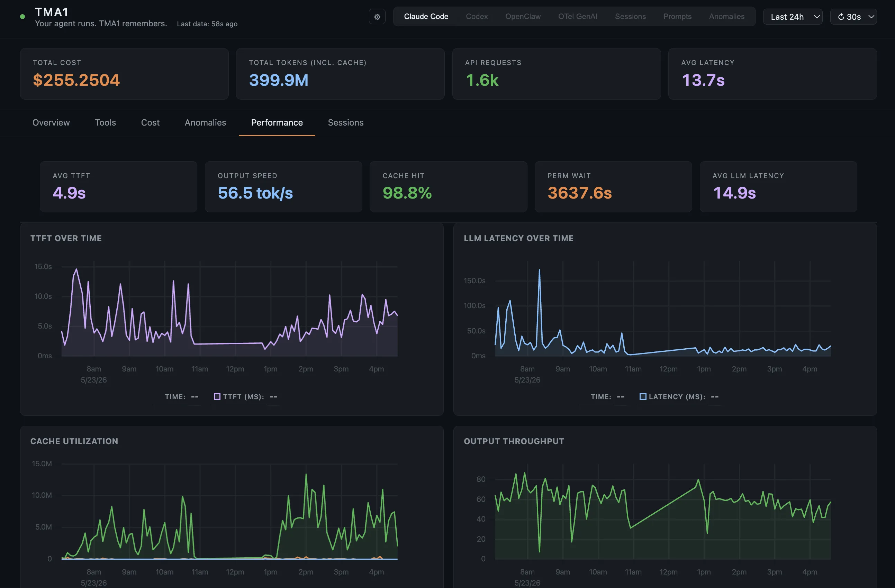The height and width of the screenshot is (588, 895).
Task: Switch to the Claude Code source tab
Action: pos(426,17)
